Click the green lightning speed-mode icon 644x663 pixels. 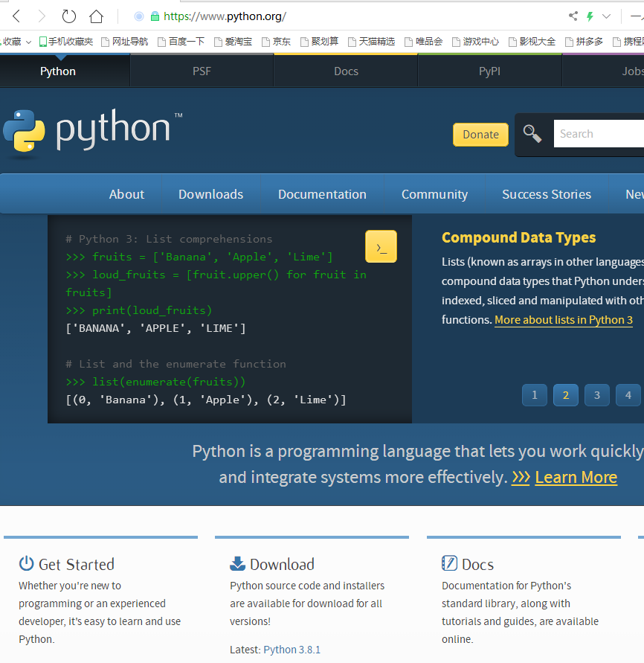[x=590, y=16]
